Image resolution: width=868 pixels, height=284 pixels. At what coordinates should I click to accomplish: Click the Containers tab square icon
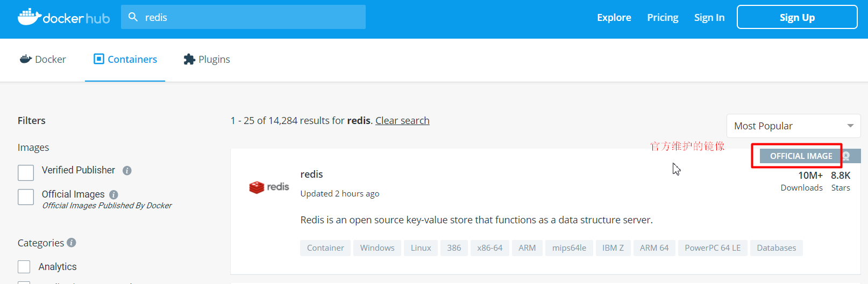[x=99, y=59]
